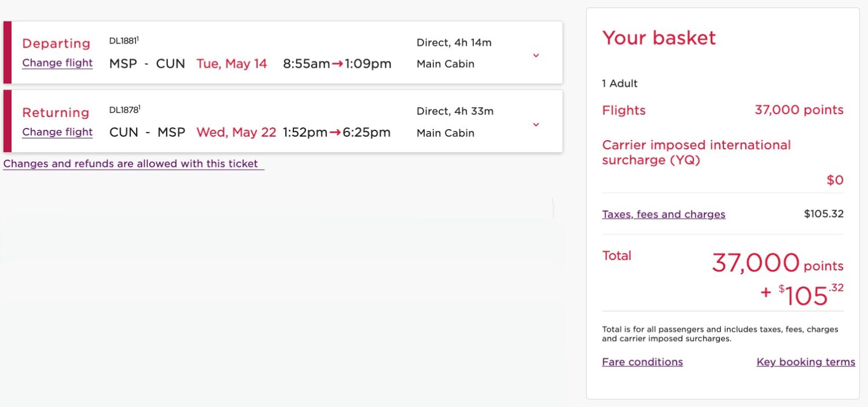The width and height of the screenshot is (868, 407).
Task: Open the Key booking terms link
Action: pyautogui.click(x=806, y=362)
